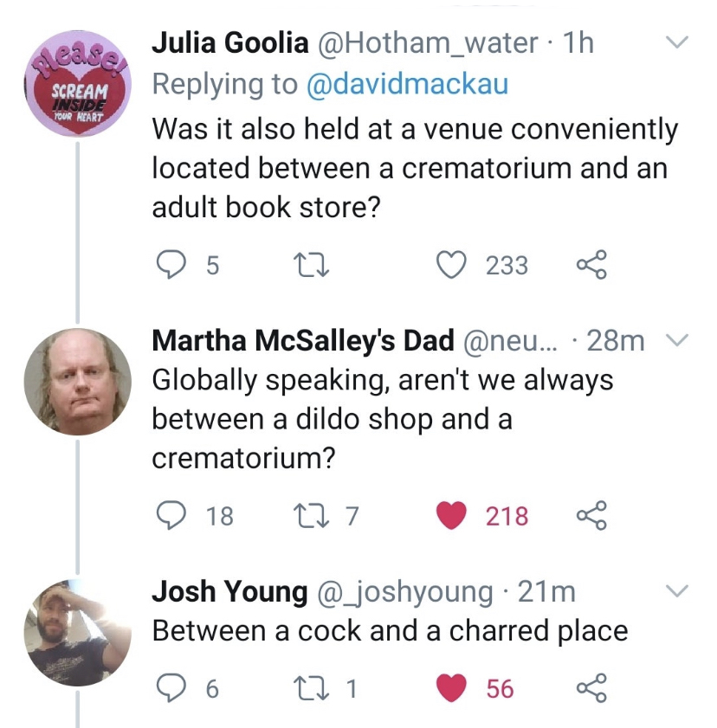
Task: Unlike the tweet with 218 likes
Action: click(451, 515)
